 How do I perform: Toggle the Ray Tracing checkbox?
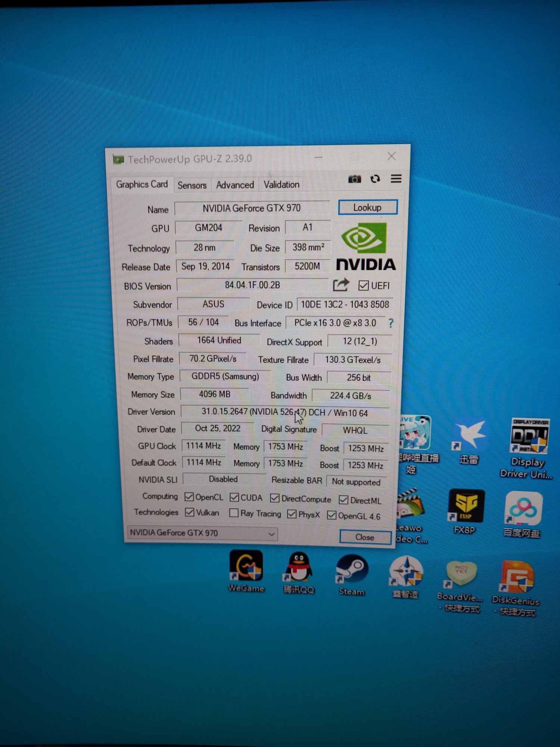(x=234, y=513)
